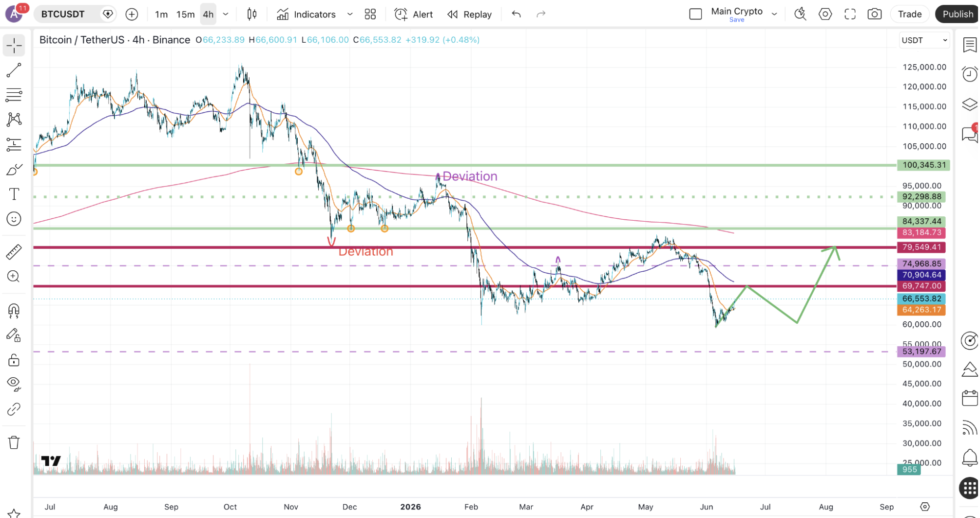Open forecasting and measurement tools
Image resolution: width=980 pixels, height=518 pixels.
click(x=14, y=145)
